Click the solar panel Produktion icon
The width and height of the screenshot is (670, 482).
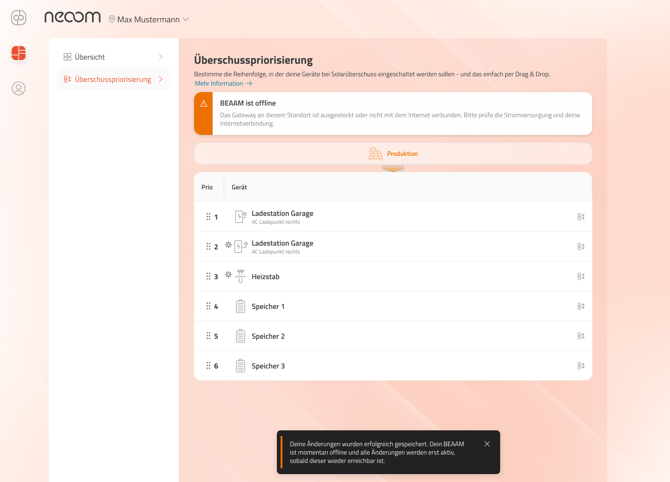coord(375,154)
